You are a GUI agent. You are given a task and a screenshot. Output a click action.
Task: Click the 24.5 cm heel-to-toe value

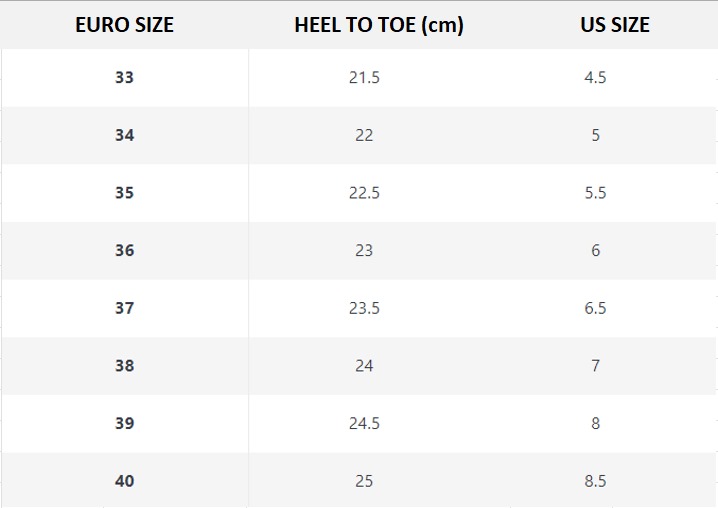(x=364, y=423)
